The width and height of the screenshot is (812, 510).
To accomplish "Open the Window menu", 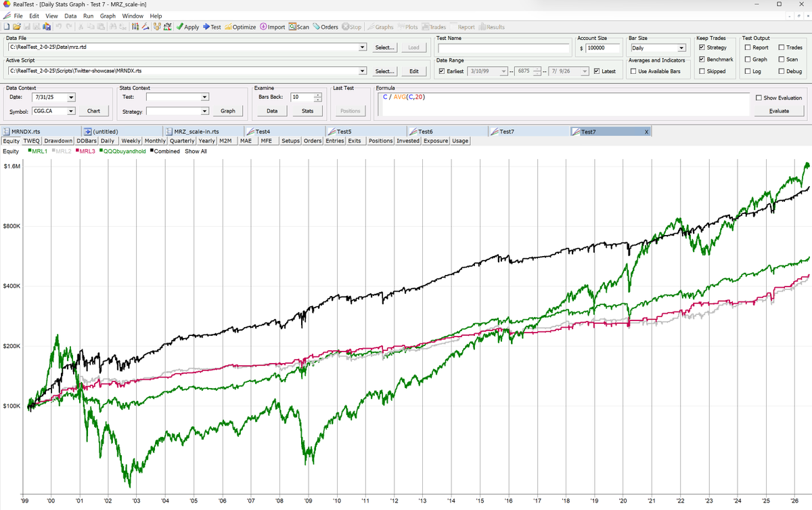I will coord(133,16).
